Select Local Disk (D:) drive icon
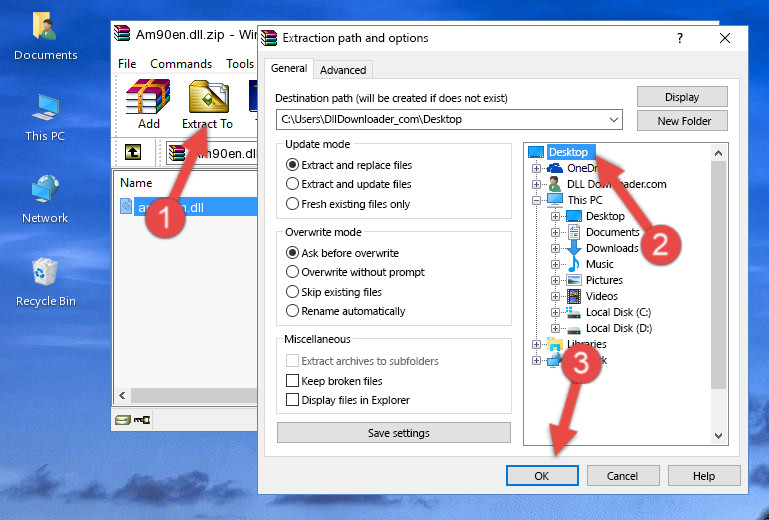This screenshot has height=520, width=769. [x=573, y=328]
